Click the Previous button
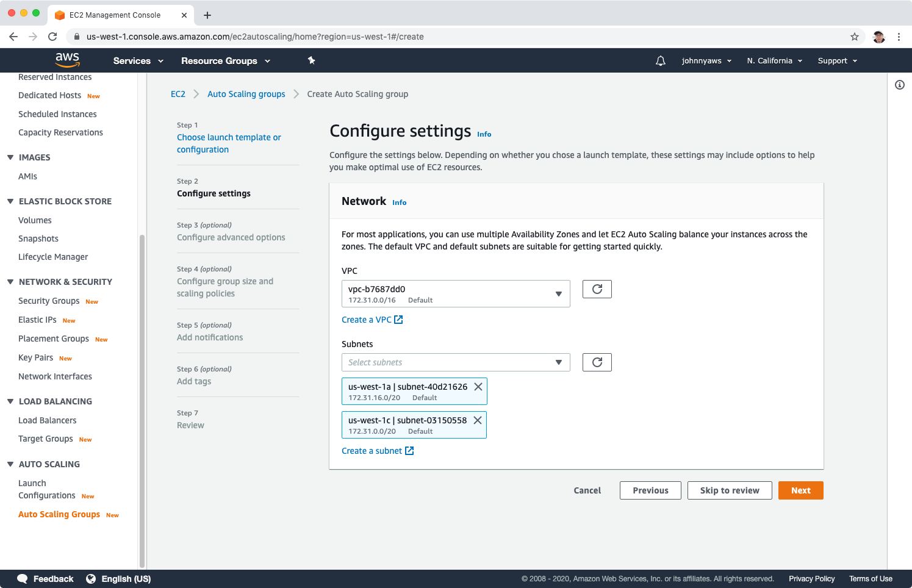The width and height of the screenshot is (912, 588). [650, 490]
